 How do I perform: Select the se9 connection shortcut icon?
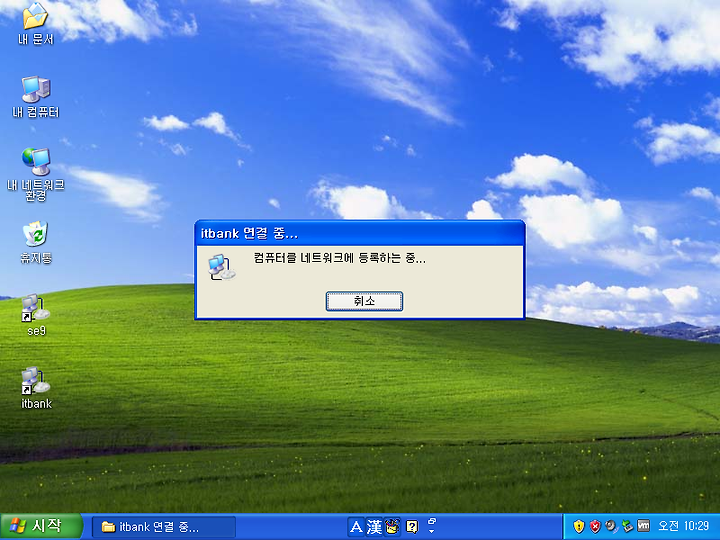[x=36, y=315]
